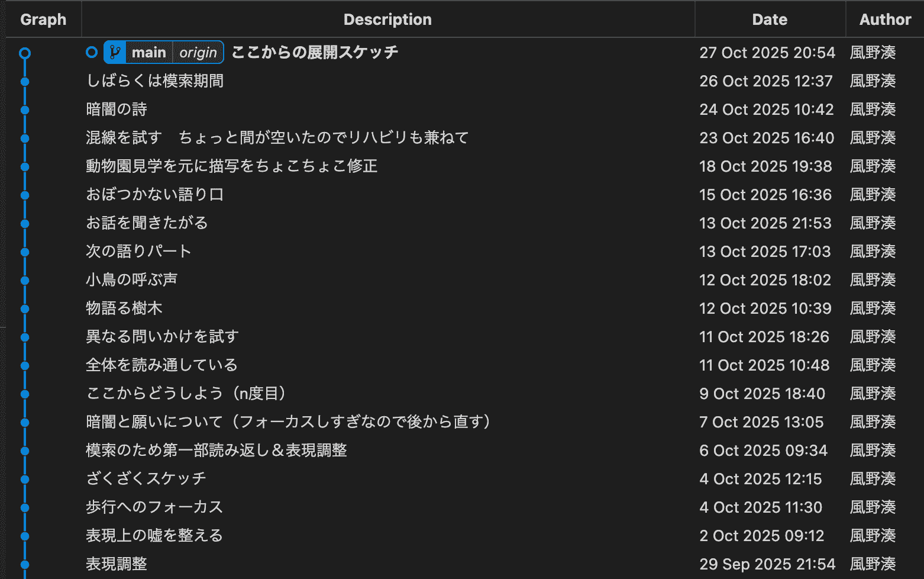Click the commit dot next to 物語る樹木

[x=25, y=308]
